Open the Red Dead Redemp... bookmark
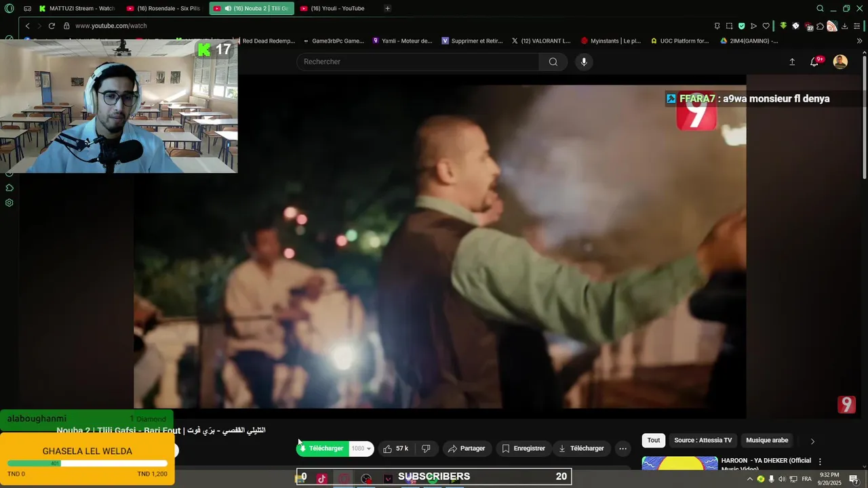868x488 pixels. [x=268, y=41]
